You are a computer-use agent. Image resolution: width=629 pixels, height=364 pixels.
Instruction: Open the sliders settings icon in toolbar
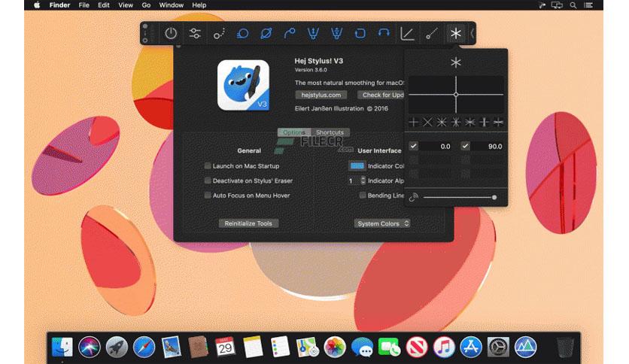coord(195,33)
